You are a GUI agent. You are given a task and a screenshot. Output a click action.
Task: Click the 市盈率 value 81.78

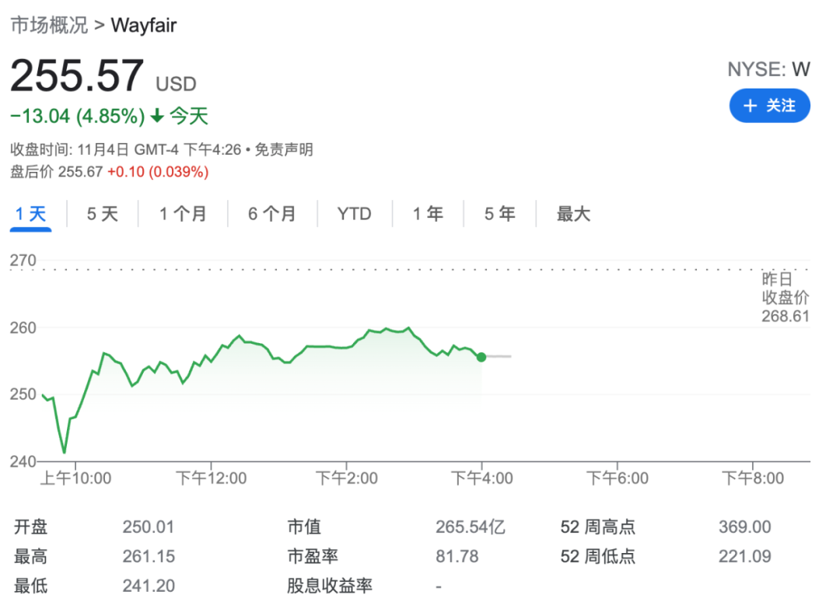tap(457, 557)
